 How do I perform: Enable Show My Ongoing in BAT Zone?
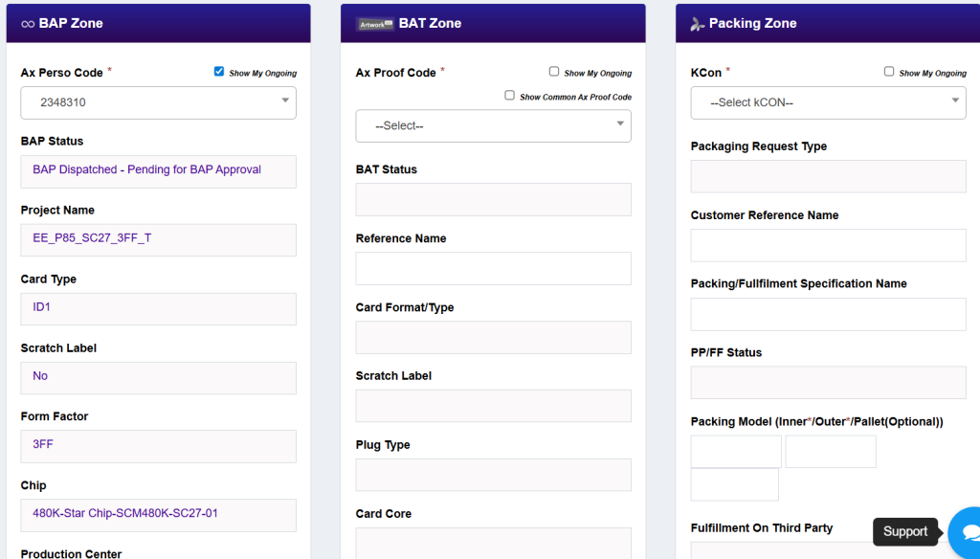pos(554,72)
